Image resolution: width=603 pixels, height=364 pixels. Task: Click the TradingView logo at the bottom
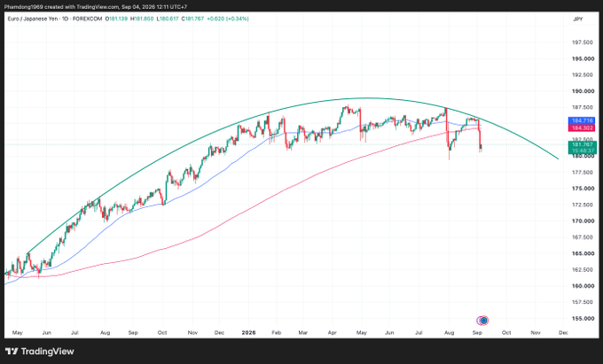[x=39, y=351]
